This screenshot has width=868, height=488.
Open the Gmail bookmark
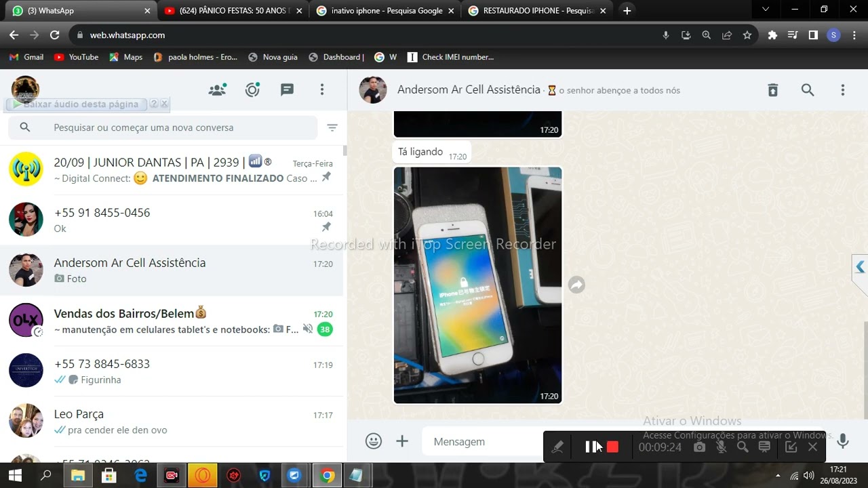point(26,57)
